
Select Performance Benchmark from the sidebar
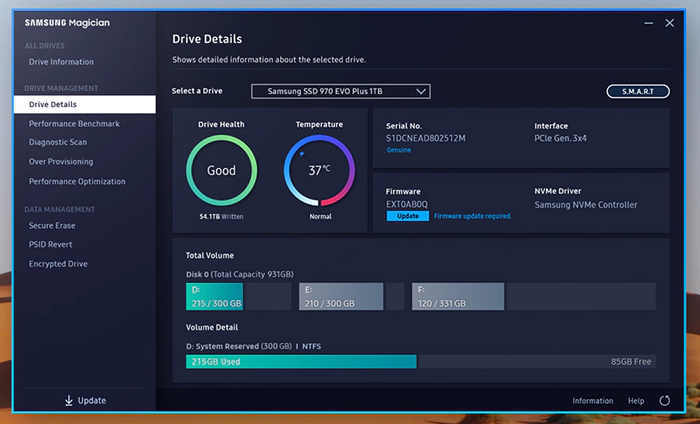(74, 124)
